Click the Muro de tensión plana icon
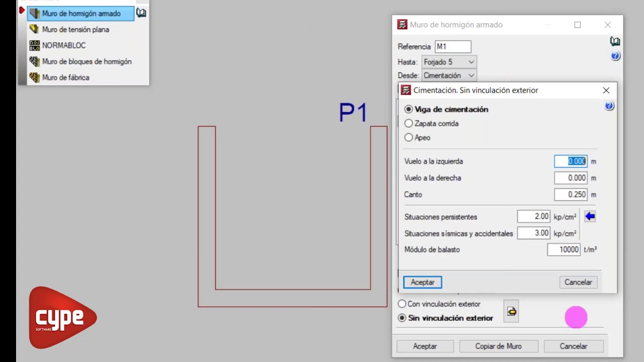This screenshot has height=362, width=644. click(34, 30)
